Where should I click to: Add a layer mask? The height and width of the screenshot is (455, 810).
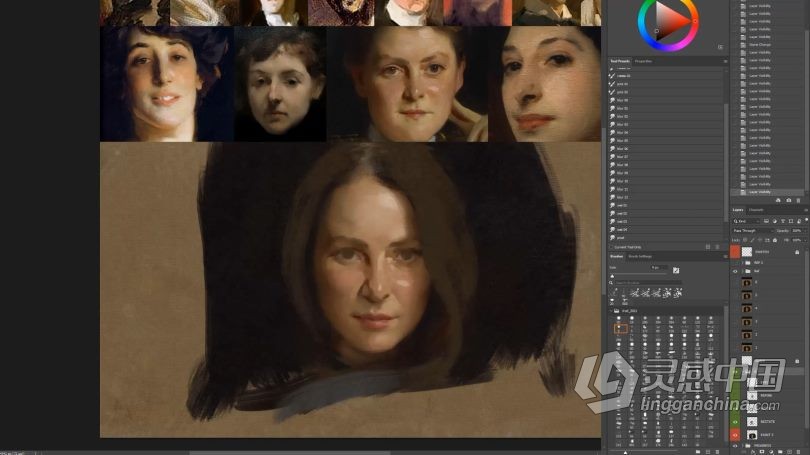tap(762, 451)
